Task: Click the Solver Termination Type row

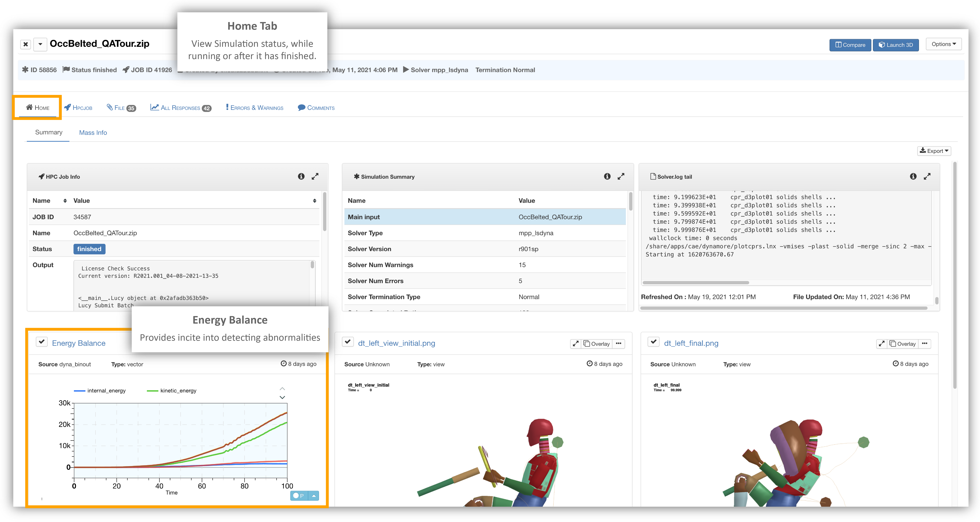Action: (485, 297)
